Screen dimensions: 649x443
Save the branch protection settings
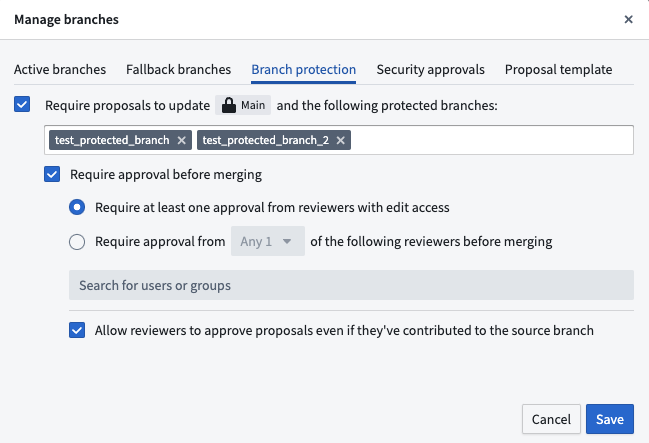pyautogui.click(x=610, y=419)
